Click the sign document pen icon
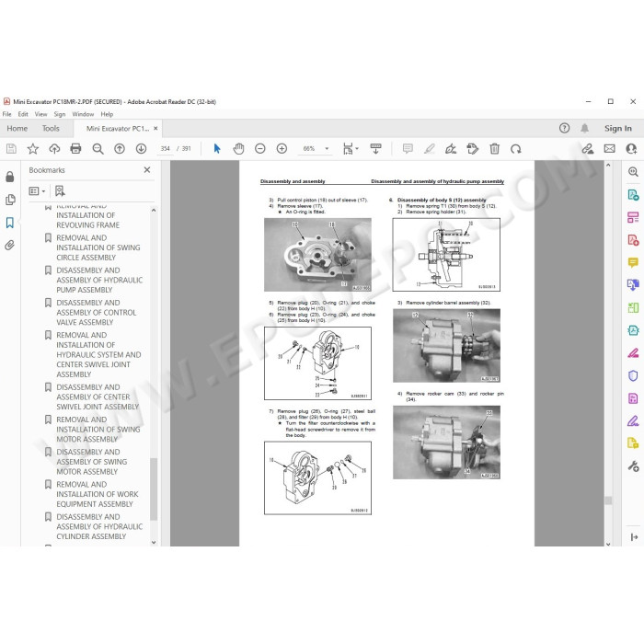644x644 pixels. tap(451, 149)
